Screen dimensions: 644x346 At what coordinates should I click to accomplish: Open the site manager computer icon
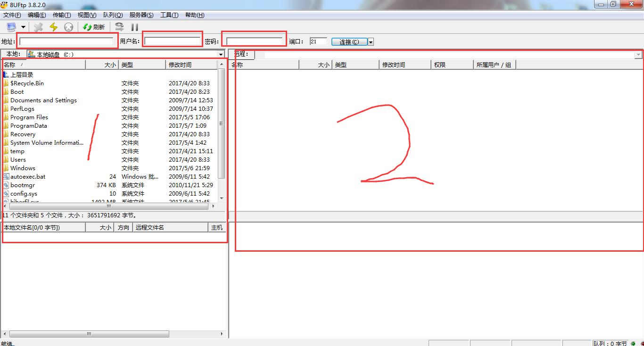pos(11,27)
